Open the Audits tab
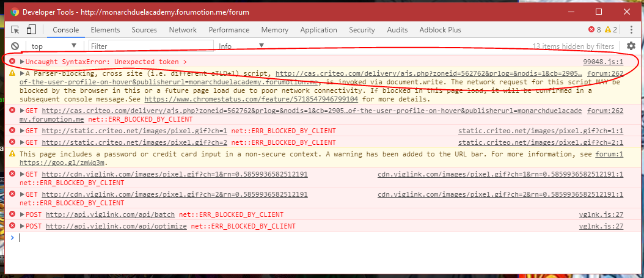The image size is (644, 278). pos(397,29)
